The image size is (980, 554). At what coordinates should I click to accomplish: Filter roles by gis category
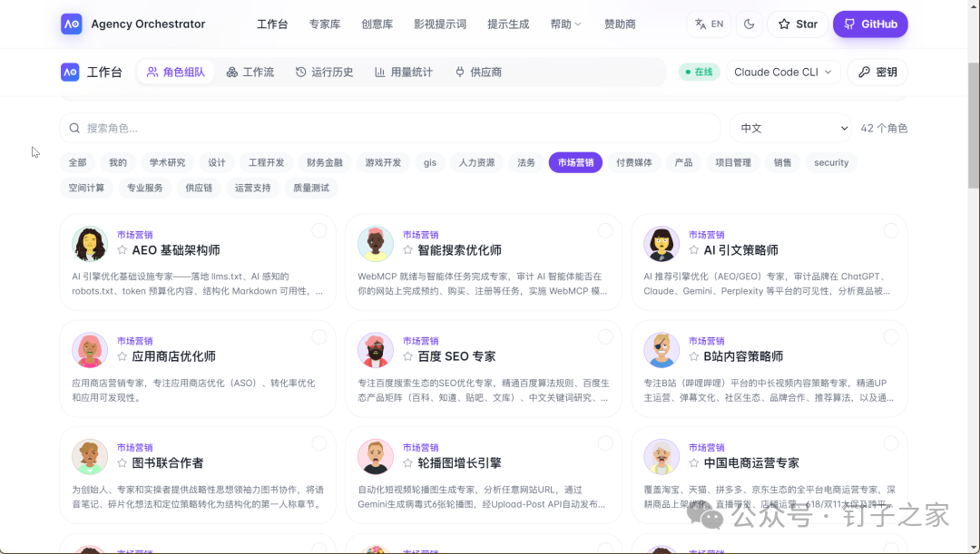point(430,162)
